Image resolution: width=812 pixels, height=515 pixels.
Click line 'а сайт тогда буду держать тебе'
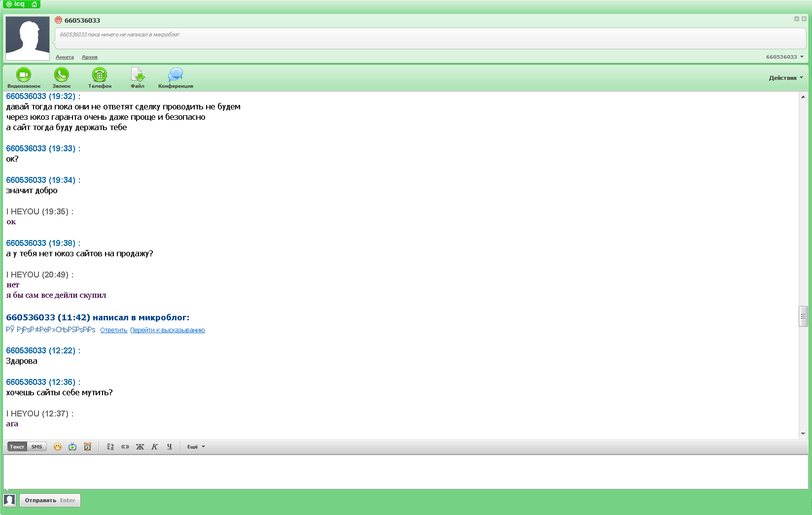67,128
